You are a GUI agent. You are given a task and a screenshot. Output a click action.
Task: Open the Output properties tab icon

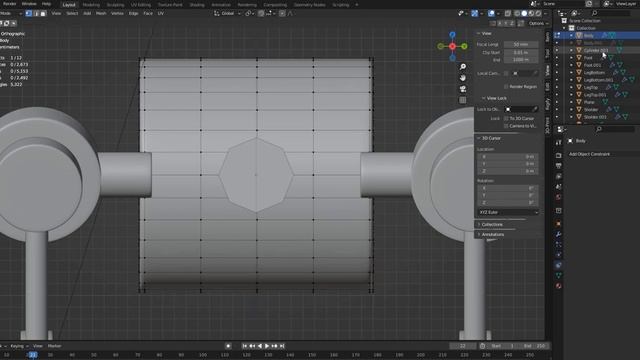(558, 166)
